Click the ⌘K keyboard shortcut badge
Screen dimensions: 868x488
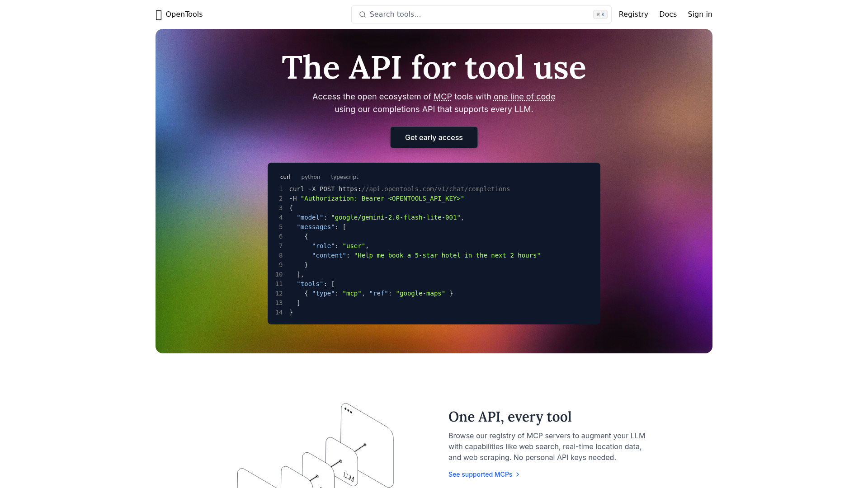[600, 14]
